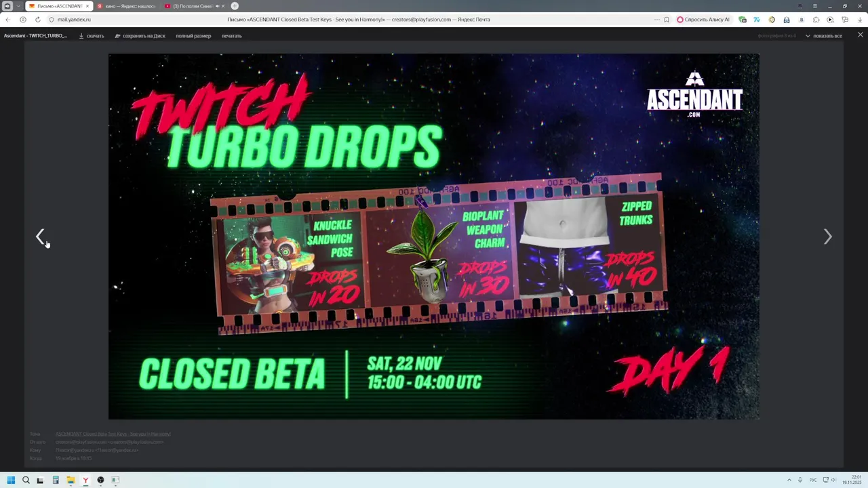The height and width of the screenshot is (488, 868).
Task: Go back with browser back arrow
Action: pyautogui.click(x=7, y=20)
